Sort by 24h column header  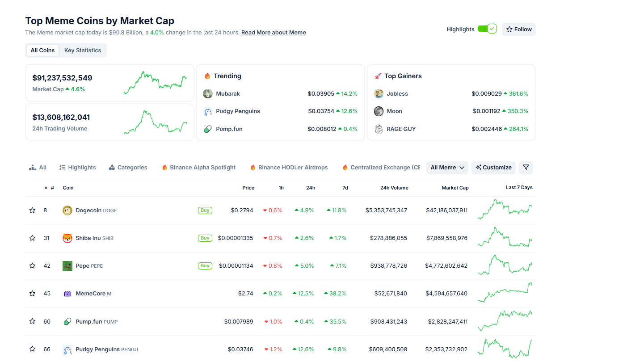coord(311,188)
